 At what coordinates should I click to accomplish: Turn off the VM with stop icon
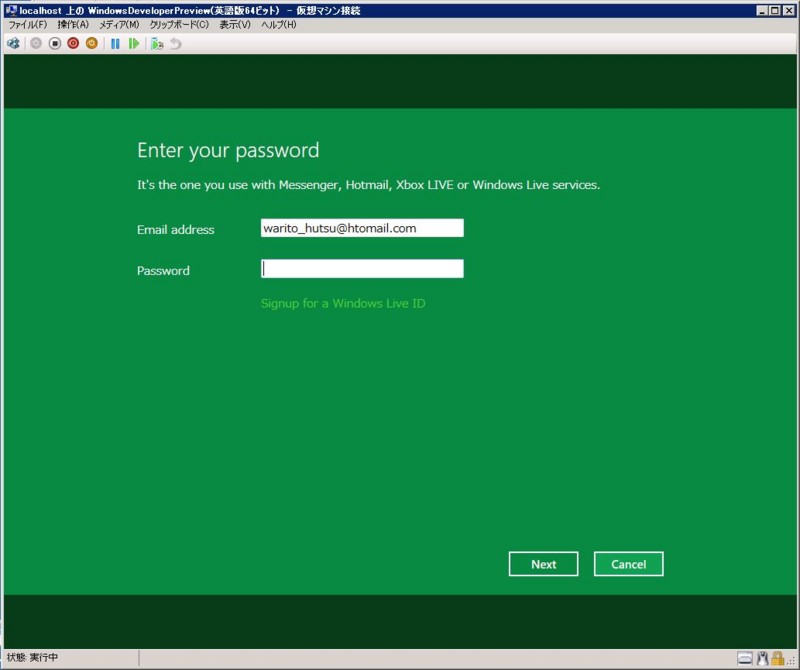pyautogui.click(x=55, y=44)
